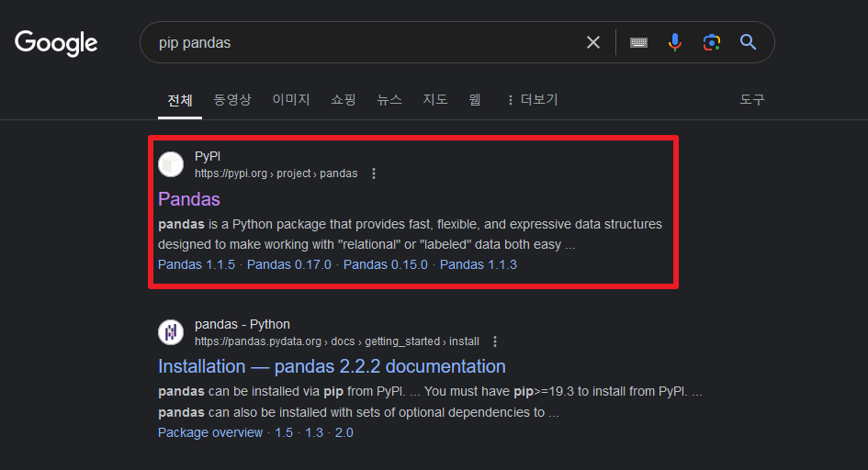Open the Pandas 0.15.0 sitelink
The image size is (868, 470).
(385, 265)
